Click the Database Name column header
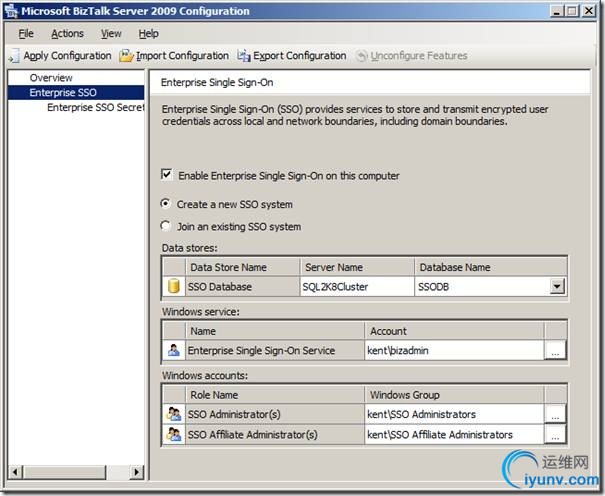Screen dimensions: 605x496 [491, 267]
